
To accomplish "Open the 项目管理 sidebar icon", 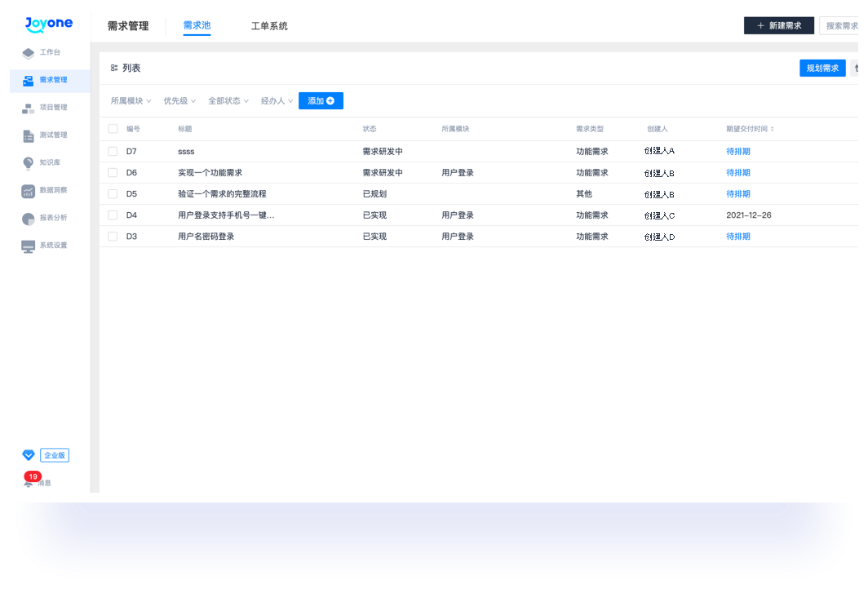I will tap(29, 108).
